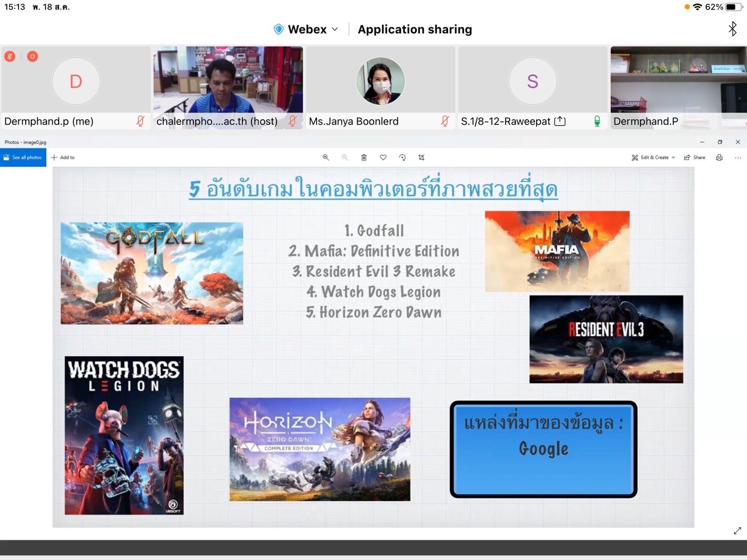
Task: Open the Edit & Create dropdown
Action: click(653, 158)
